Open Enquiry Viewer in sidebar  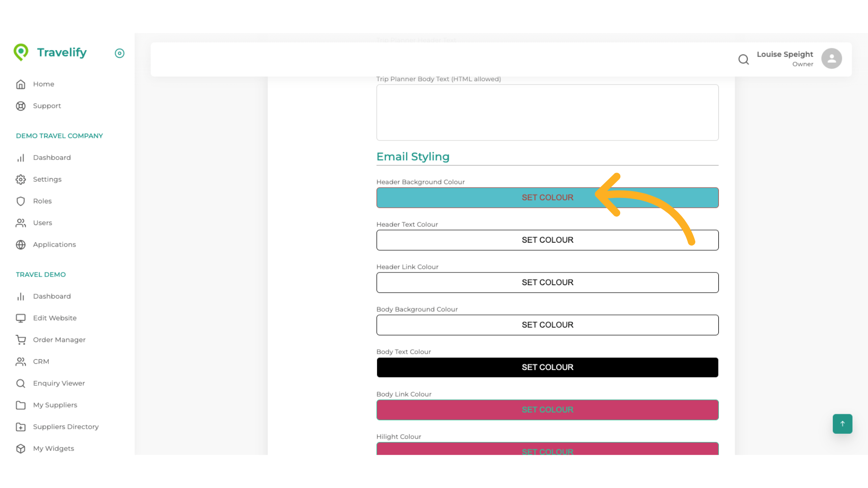tap(58, 383)
